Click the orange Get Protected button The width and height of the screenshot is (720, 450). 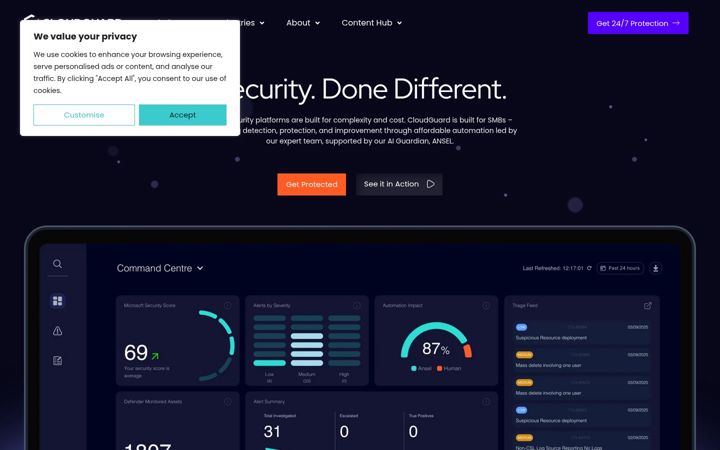point(311,184)
